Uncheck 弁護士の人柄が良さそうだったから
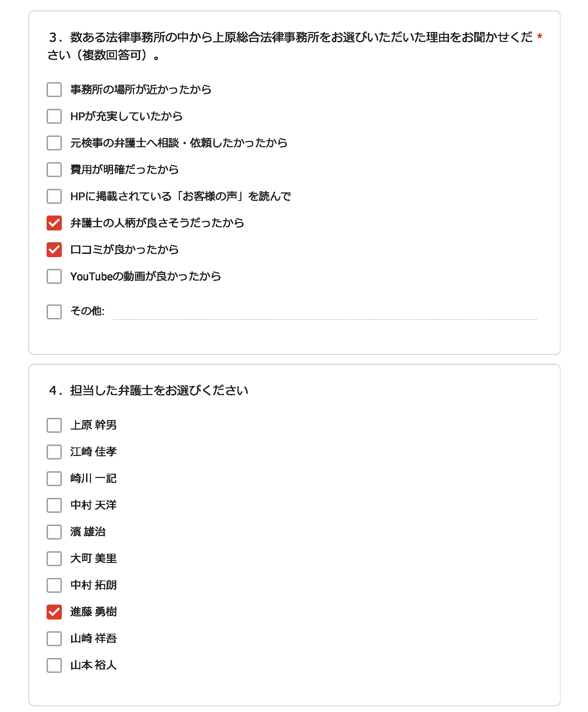Image resolution: width=588 pixels, height=712 pixels. click(54, 223)
